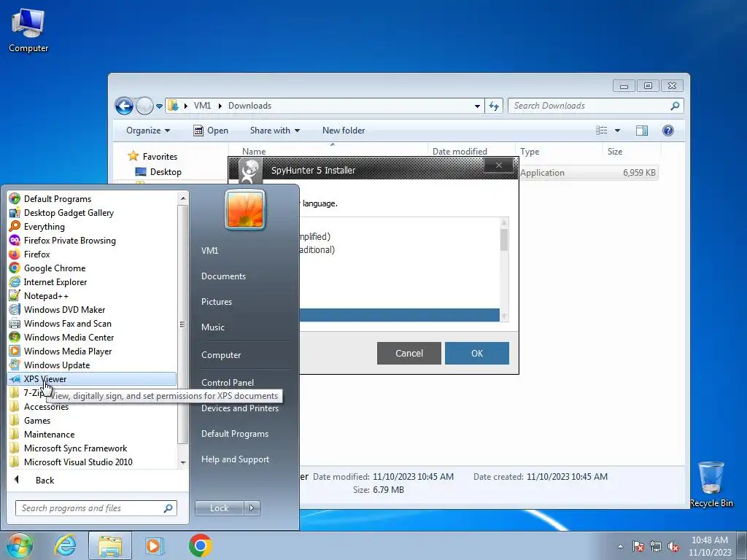
Task: Switch to Windows Explorer on the taskbar
Action: point(110,545)
